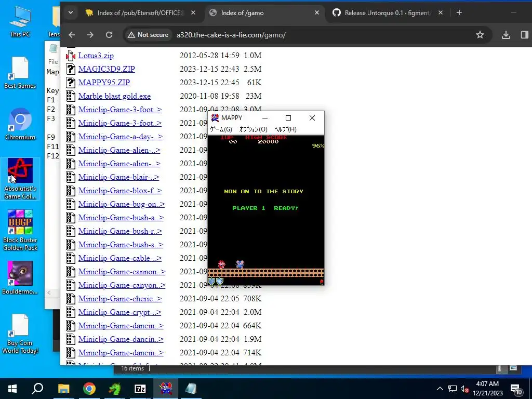This screenshot has width=532, height=399.
Task: Click browser back arrow
Action: pos(72,35)
